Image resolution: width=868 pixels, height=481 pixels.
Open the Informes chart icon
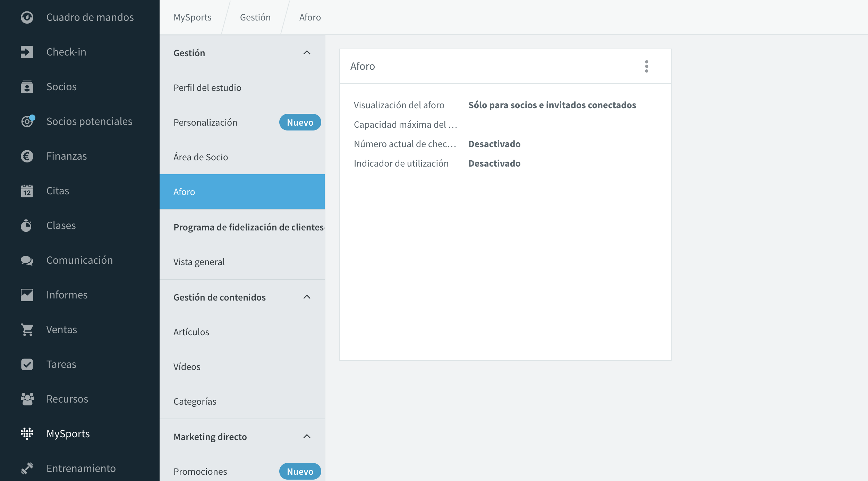pos(27,295)
